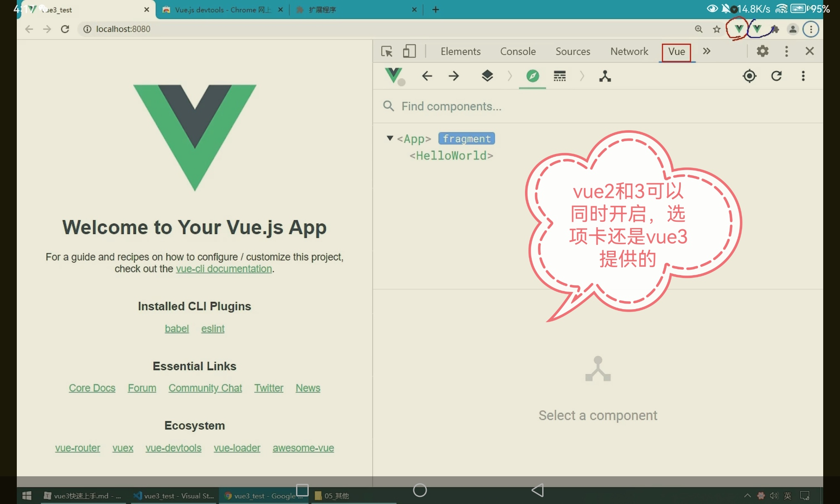This screenshot has height=504, width=840.
Task: Click the Community Chat link
Action: point(205,388)
